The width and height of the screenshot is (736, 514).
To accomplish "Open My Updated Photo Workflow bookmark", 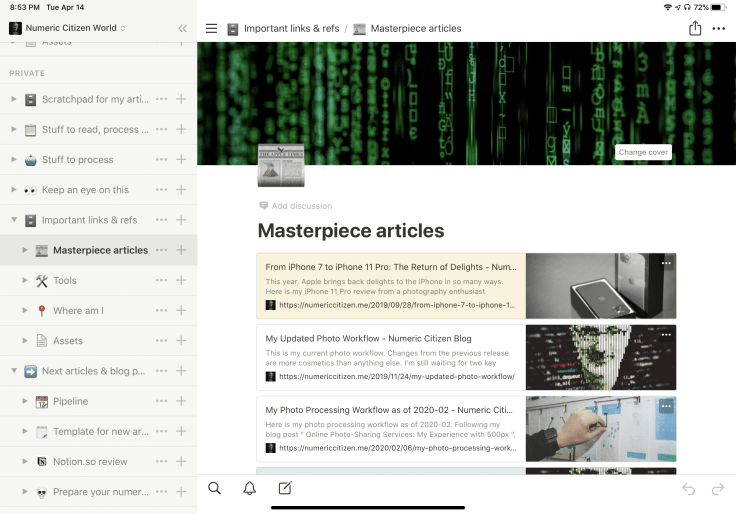I will tap(391, 357).
